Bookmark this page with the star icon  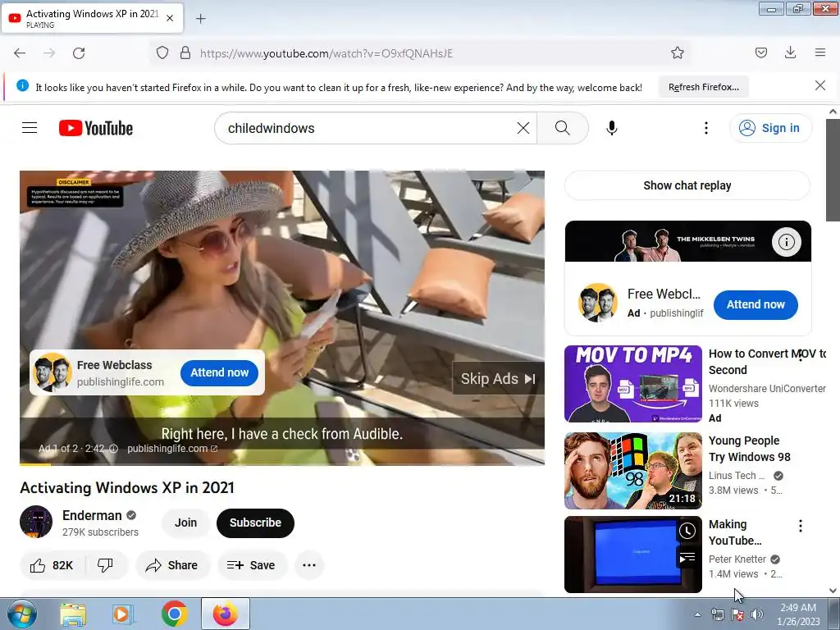tap(677, 52)
